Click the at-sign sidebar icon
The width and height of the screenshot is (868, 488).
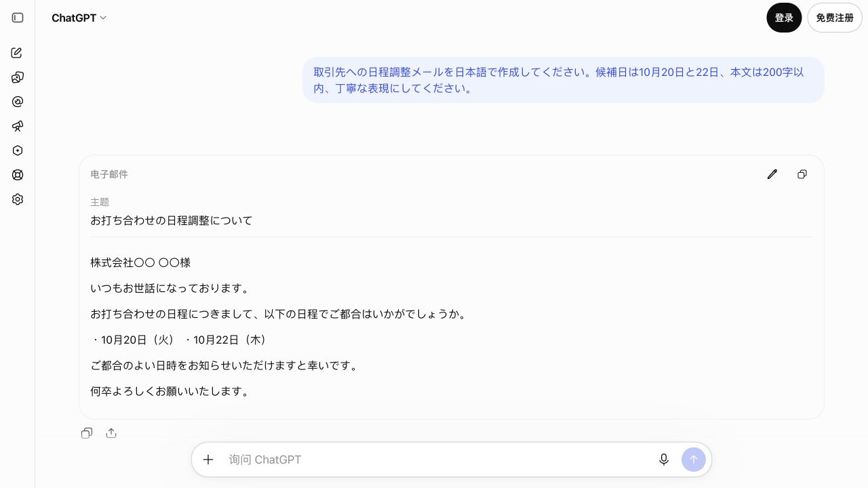18,102
